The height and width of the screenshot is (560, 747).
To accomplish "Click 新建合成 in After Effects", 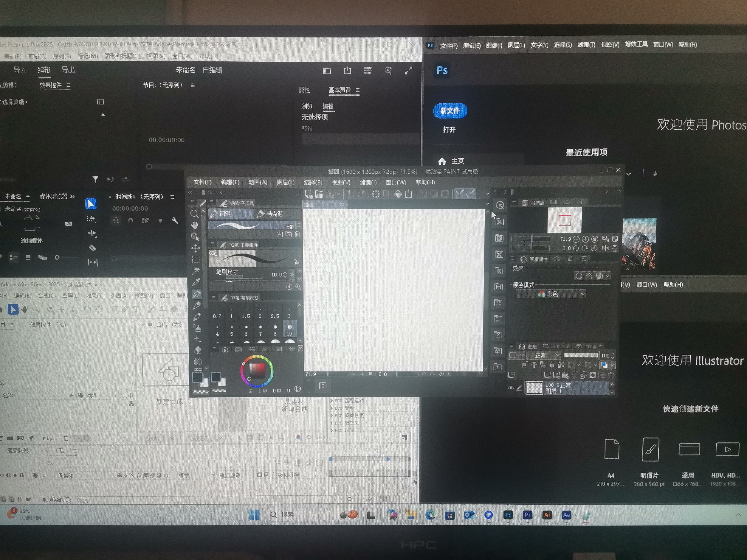I will coord(170,402).
